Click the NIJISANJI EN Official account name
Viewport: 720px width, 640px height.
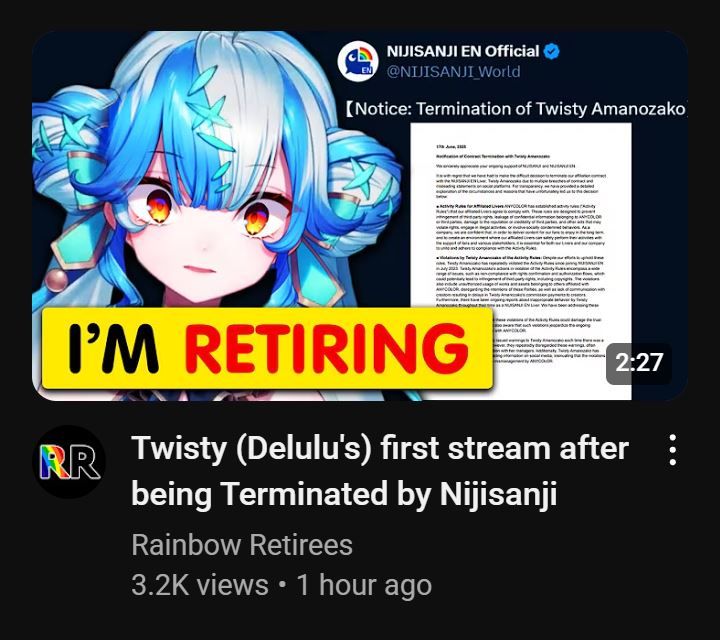point(463,51)
